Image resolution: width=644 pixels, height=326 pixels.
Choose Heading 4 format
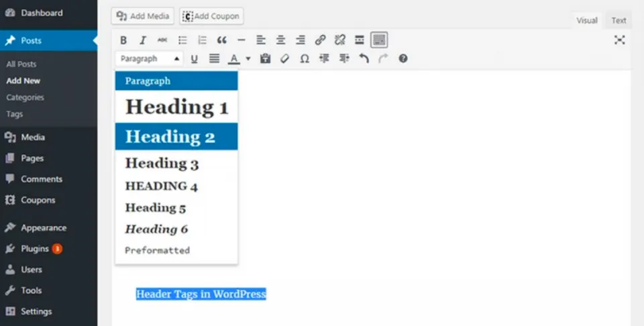[176, 186]
